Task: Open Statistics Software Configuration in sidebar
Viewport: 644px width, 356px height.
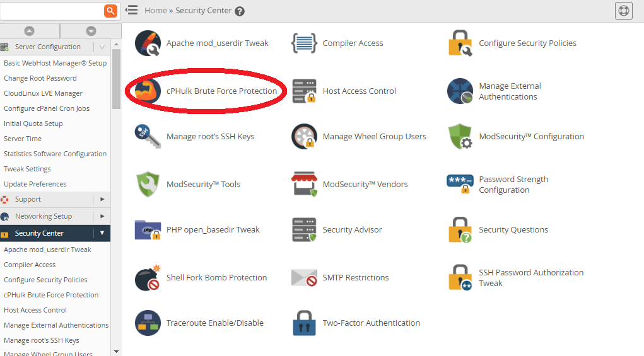Action: click(x=55, y=154)
